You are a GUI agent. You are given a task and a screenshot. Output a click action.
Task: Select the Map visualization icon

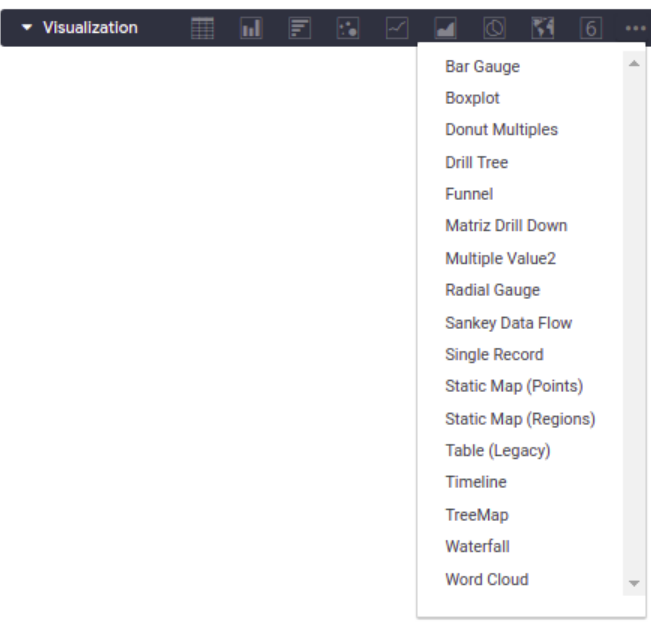coord(543,28)
